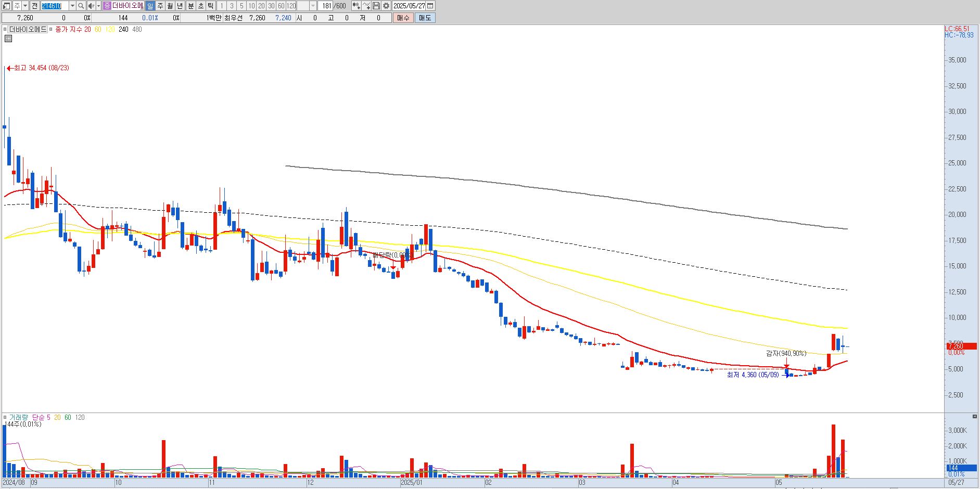Image resolution: width=980 pixels, height=489 pixels.
Task: Select the 5 interval preset button
Action: click(x=241, y=6)
